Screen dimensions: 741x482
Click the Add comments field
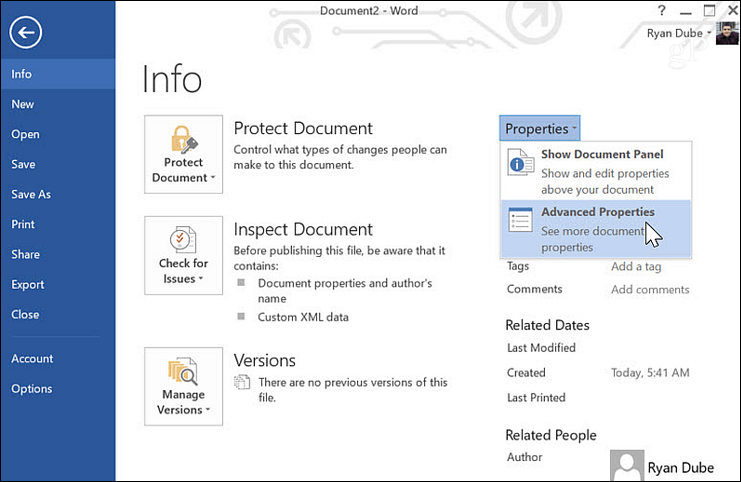[x=650, y=289]
